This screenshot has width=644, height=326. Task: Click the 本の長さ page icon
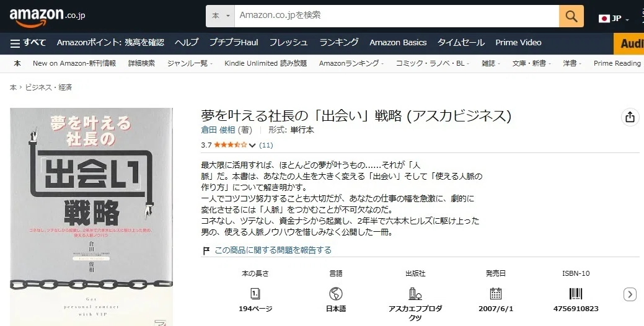[255, 294]
